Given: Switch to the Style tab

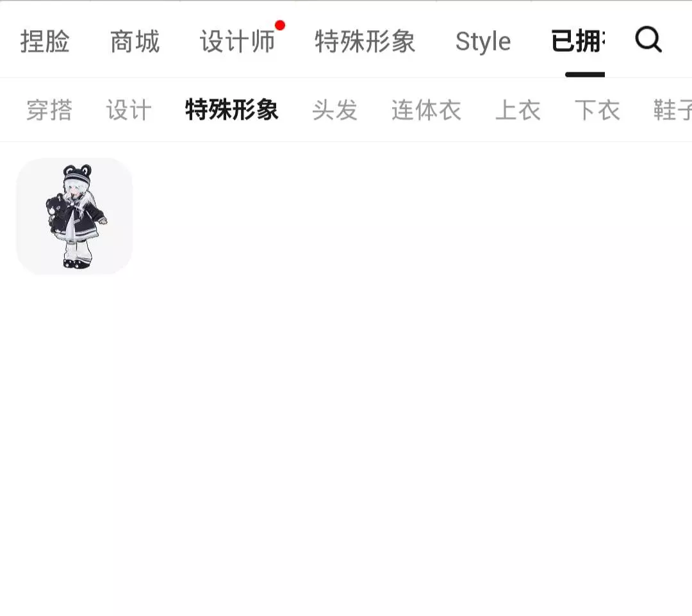Looking at the screenshot, I should 483,42.
